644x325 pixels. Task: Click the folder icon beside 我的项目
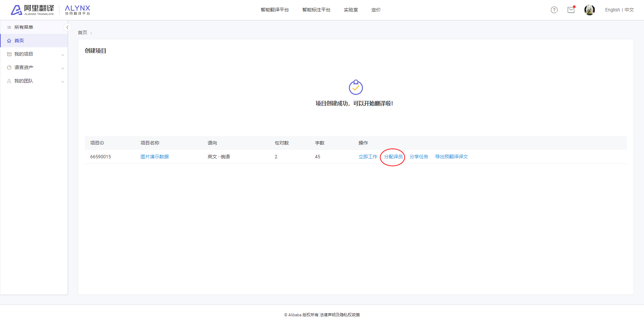9,54
